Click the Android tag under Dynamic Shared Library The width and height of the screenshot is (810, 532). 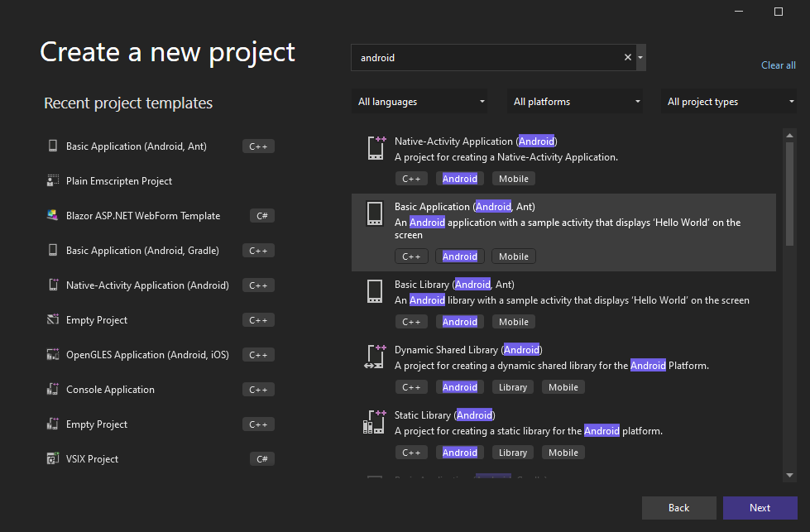460,387
